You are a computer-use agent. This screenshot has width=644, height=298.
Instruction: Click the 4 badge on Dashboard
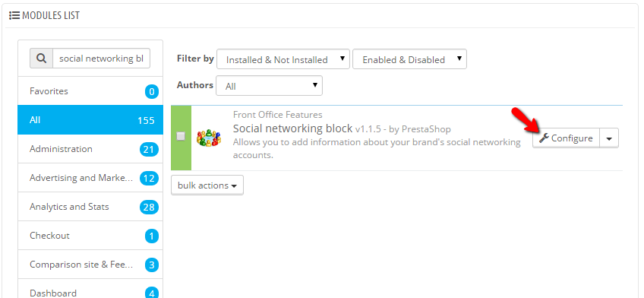[x=152, y=293]
